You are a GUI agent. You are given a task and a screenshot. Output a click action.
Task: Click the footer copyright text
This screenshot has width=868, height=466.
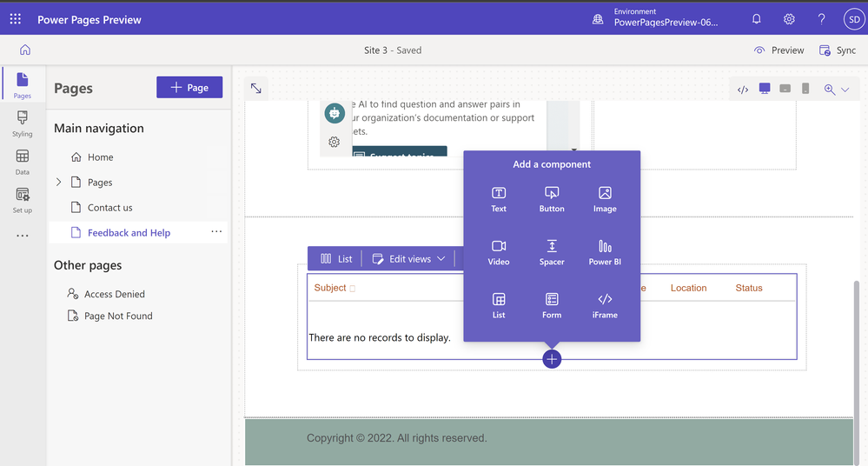tap(396, 437)
